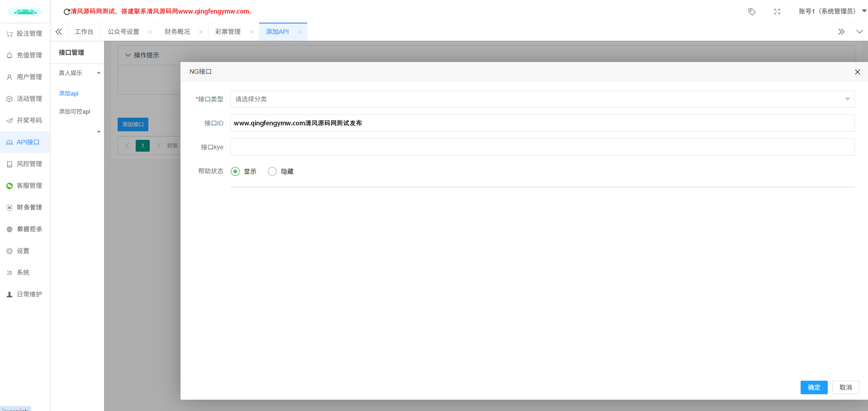Open the 账号1 account dropdown menu
The height and width of the screenshot is (411, 868).
(832, 11)
